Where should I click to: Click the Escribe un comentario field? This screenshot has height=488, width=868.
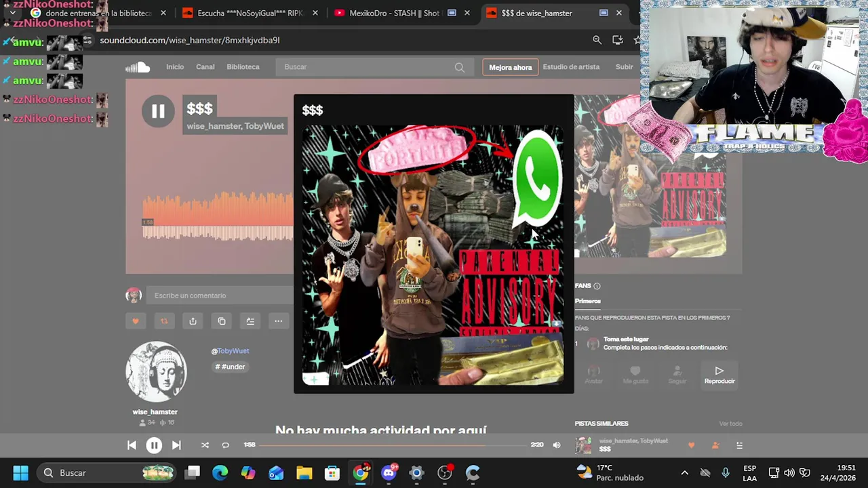coord(220,296)
